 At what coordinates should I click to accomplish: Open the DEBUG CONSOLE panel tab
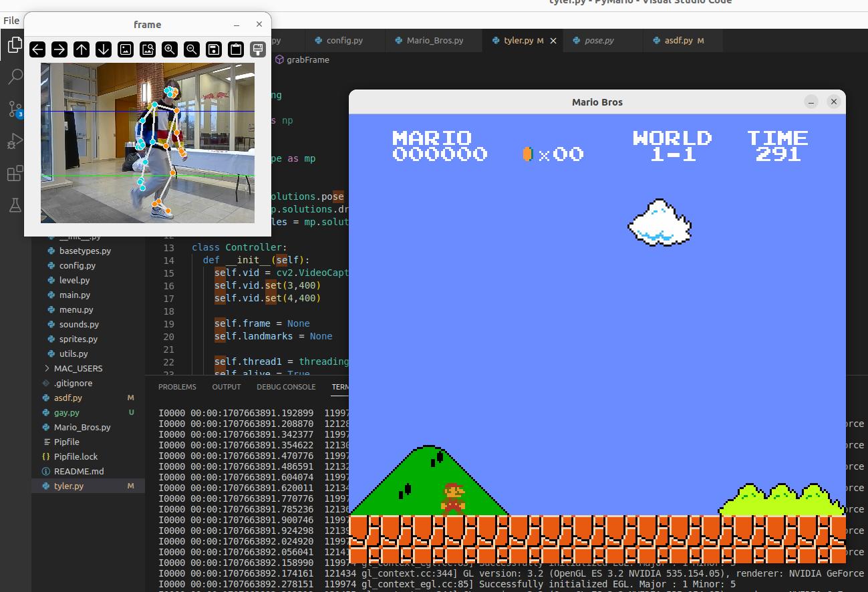(286, 387)
